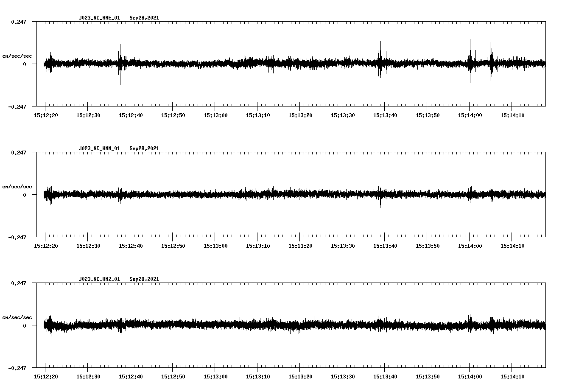
Task: Click the -0.247 lower limit on HNZ axis
Action: point(17,368)
